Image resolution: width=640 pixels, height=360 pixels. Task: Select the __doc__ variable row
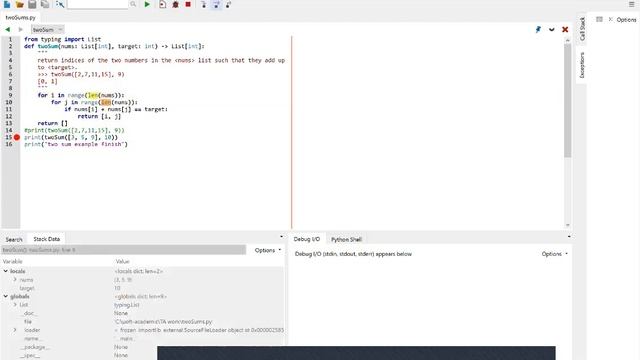(x=142, y=313)
